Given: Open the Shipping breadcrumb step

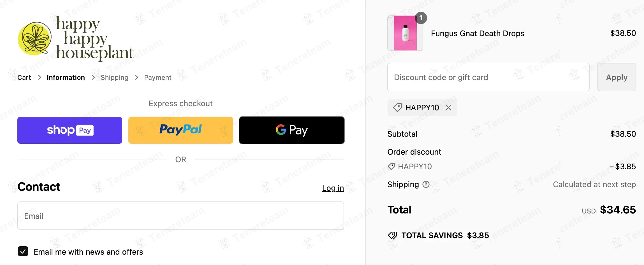Looking at the screenshot, I should click(114, 78).
